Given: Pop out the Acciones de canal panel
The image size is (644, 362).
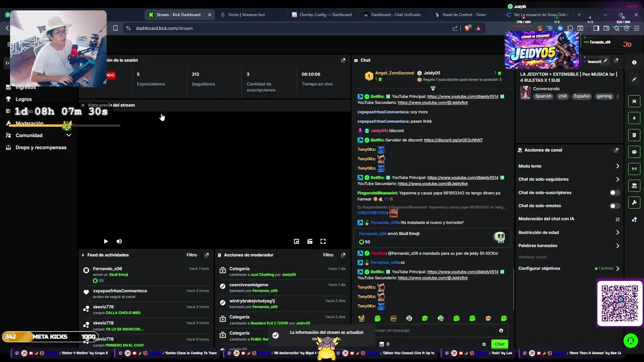Looking at the screenshot, I should click(x=616, y=150).
